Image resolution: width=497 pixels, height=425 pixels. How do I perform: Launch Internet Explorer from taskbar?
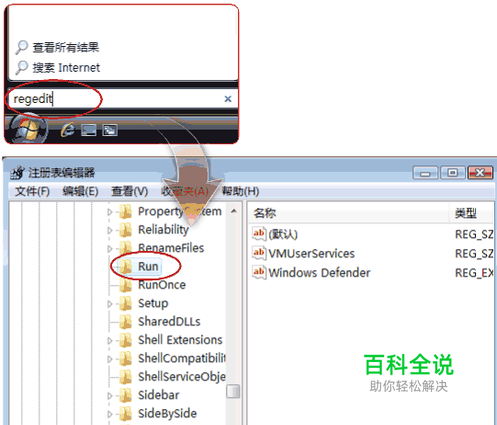(x=68, y=130)
